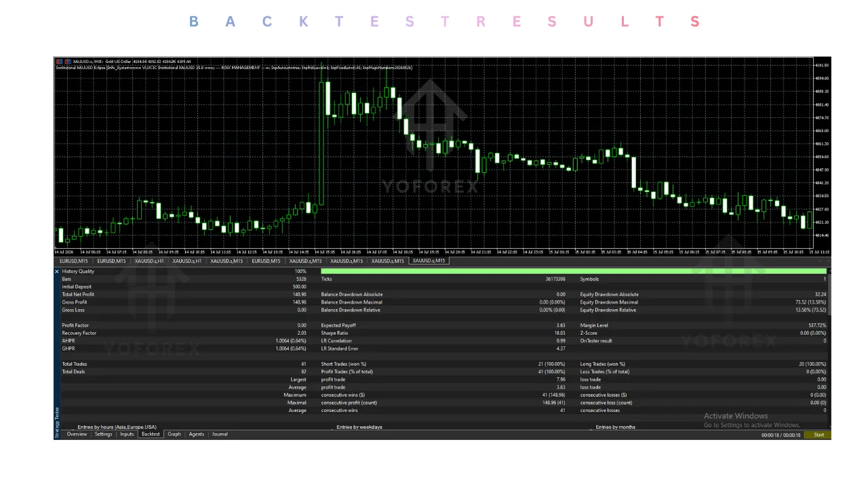This screenshot has width=868, height=488.
Task: Click the Total Net Profit row label
Action: tap(78, 295)
